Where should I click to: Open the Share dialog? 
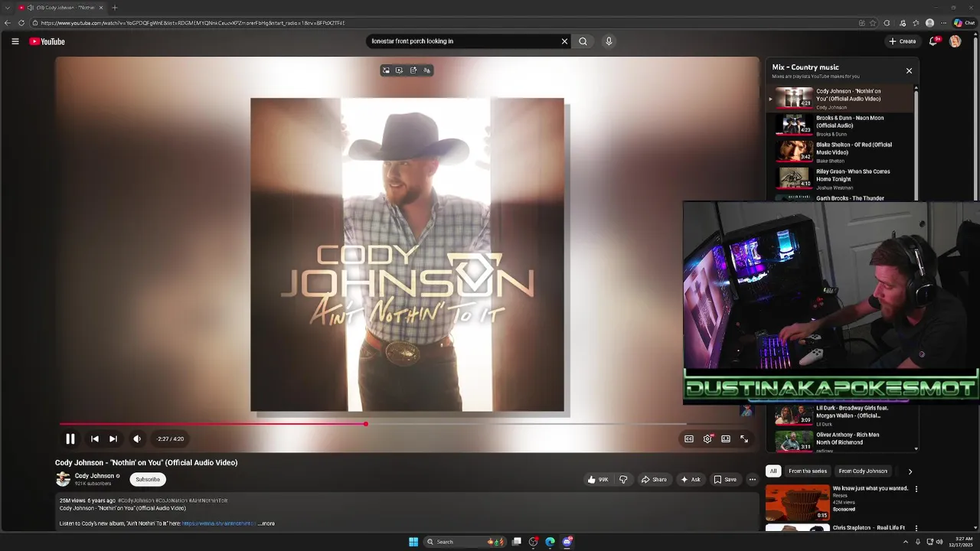pyautogui.click(x=654, y=479)
